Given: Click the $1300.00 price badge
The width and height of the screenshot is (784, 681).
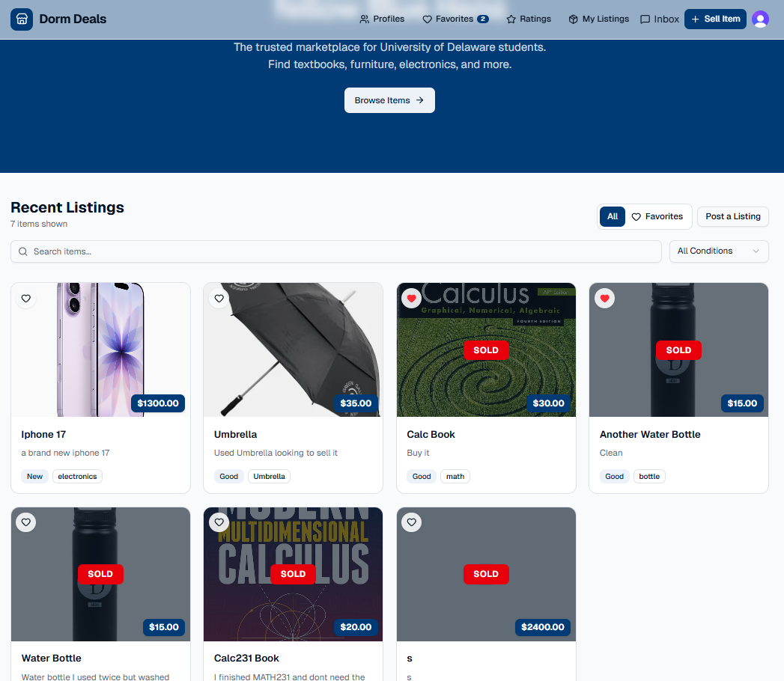Looking at the screenshot, I should (x=158, y=403).
